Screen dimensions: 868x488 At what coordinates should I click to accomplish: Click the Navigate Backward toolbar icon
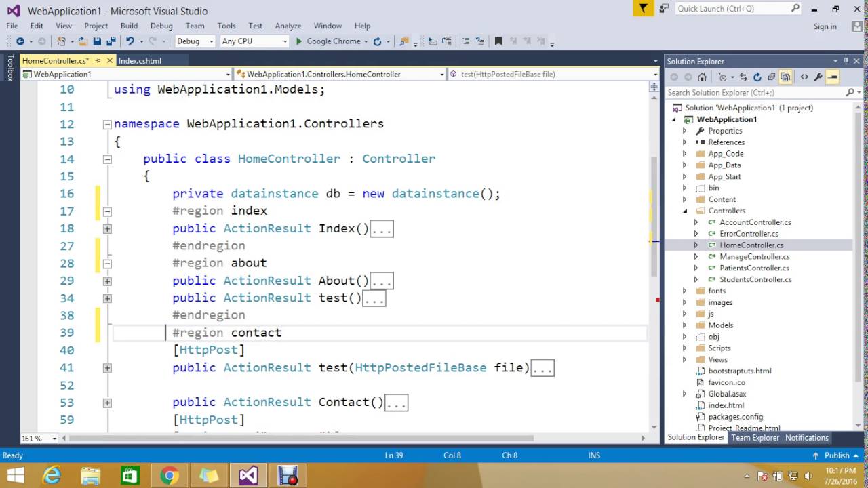tap(20, 41)
